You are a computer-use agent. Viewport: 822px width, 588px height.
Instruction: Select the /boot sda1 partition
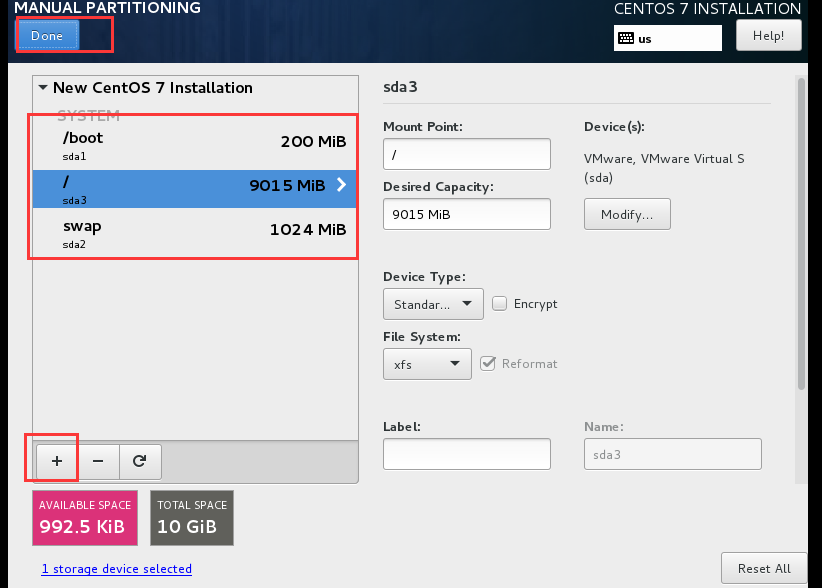tap(194, 146)
